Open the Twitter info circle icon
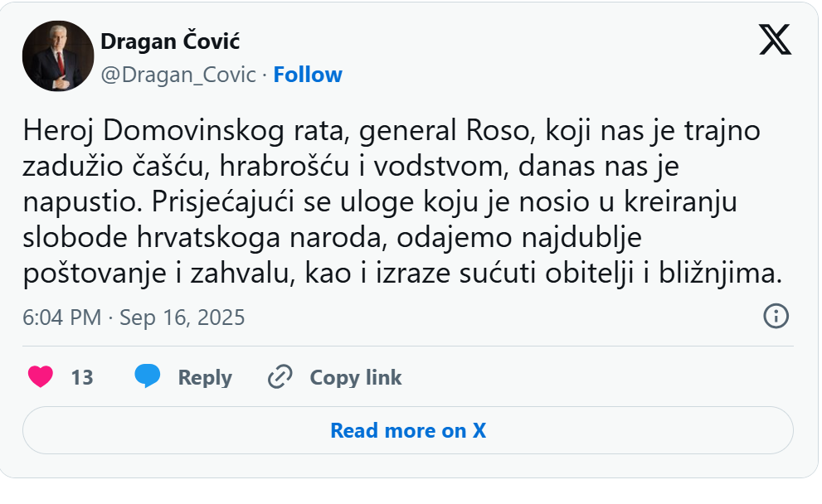822x504 pixels. [x=776, y=316]
